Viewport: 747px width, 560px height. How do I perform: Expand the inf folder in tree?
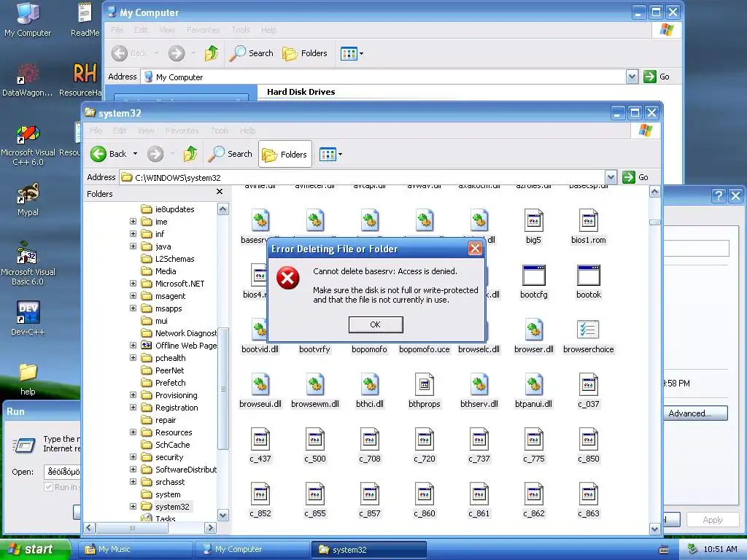coord(133,234)
